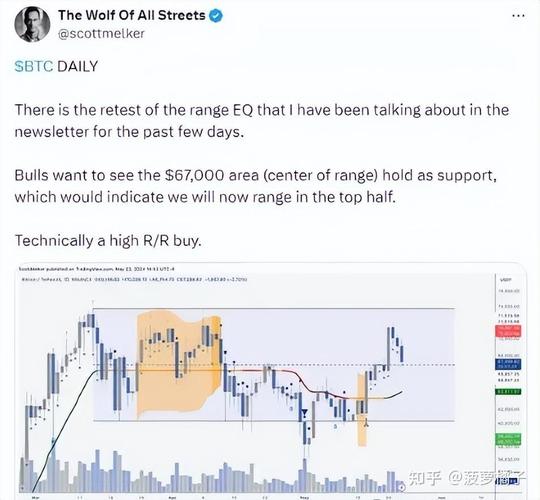Click the blue verified checkmark badge
Image resolution: width=540 pixels, height=500 pixels.
click(x=216, y=15)
